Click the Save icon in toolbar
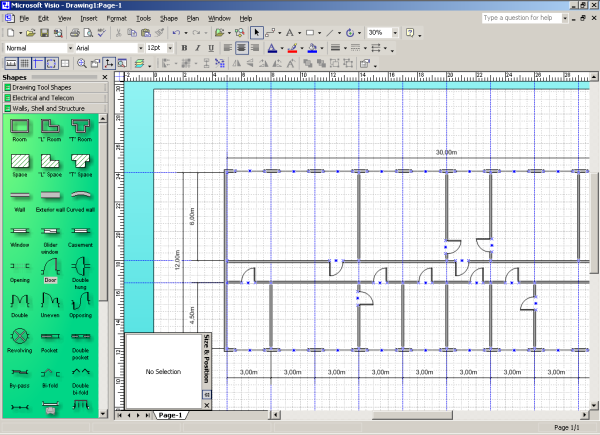The image size is (600, 435). point(45,33)
